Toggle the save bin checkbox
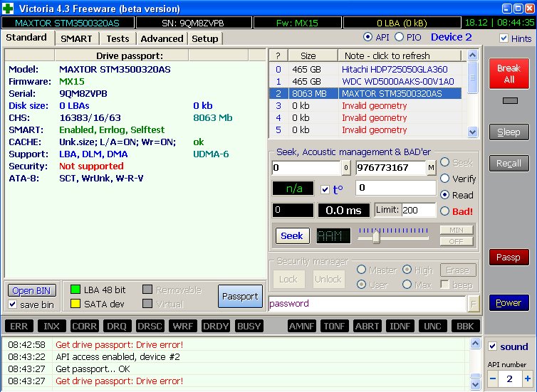Image resolution: width=537 pixels, height=392 pixels. click(13, 304)
